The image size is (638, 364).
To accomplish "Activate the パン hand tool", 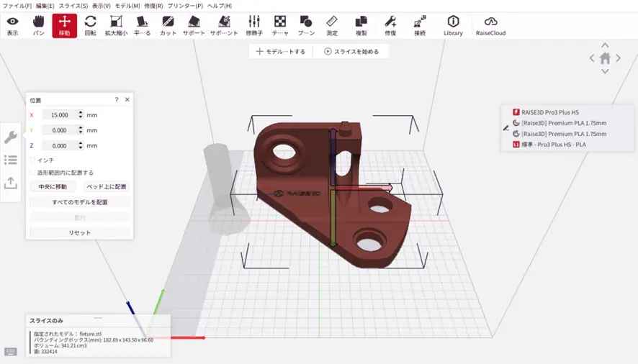I will point(39,25).
